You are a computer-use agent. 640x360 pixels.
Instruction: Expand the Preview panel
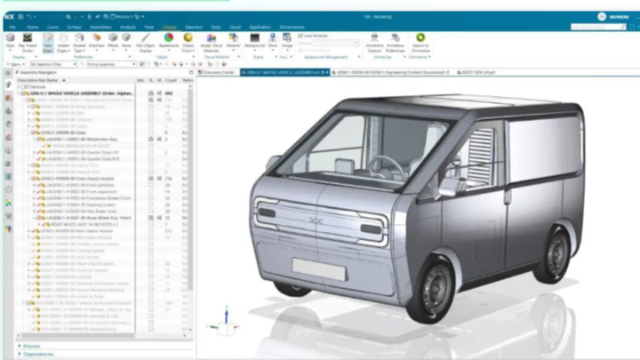click(20, 346)
